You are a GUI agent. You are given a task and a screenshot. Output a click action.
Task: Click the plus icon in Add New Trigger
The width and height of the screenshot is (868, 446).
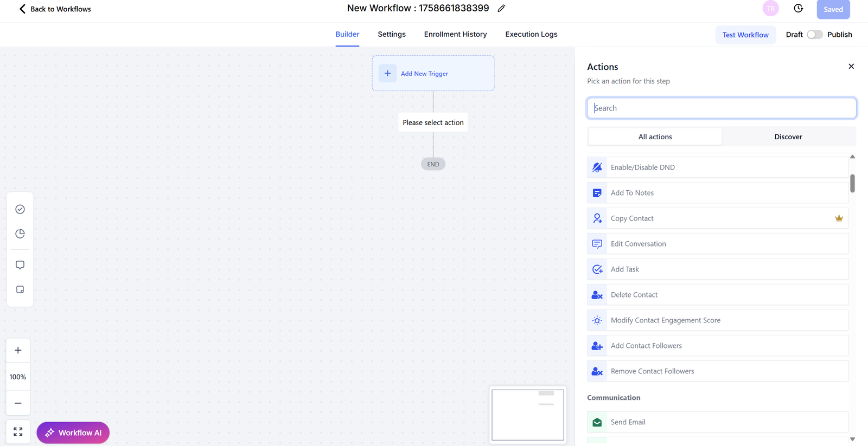387,73
